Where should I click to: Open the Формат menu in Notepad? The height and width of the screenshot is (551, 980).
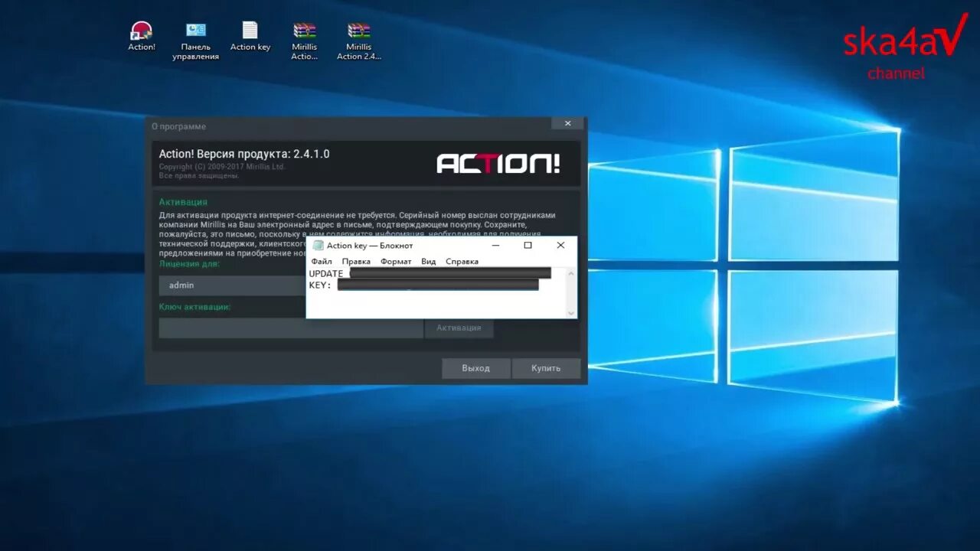(x=396, y=261)
